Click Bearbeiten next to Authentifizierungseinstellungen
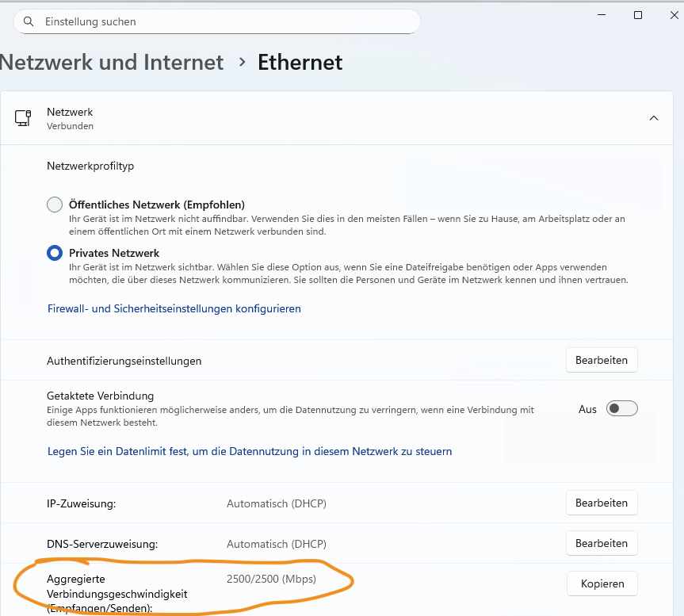This screenshot has width=684, height=616. (601, 360)
